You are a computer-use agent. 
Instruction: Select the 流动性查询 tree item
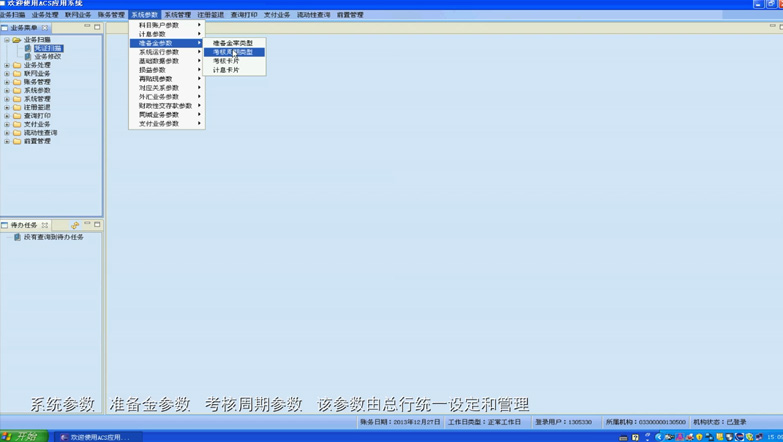coord(40,133)
